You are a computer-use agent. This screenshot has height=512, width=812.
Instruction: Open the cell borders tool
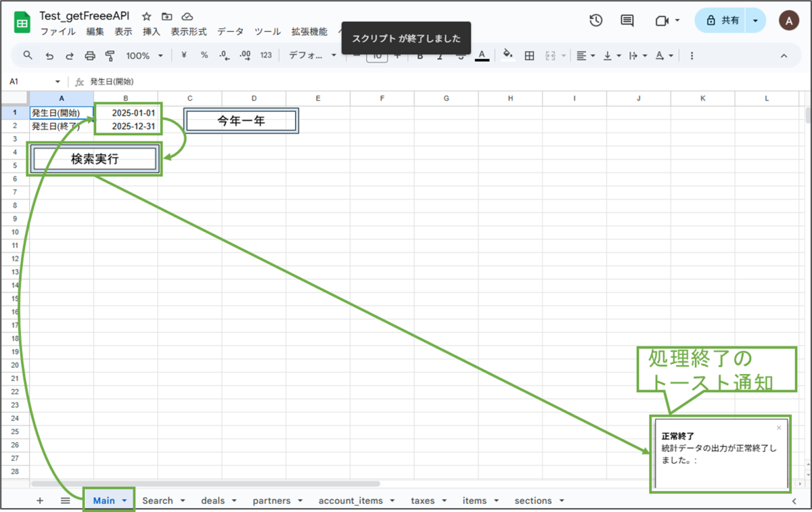tap(530, 55)
